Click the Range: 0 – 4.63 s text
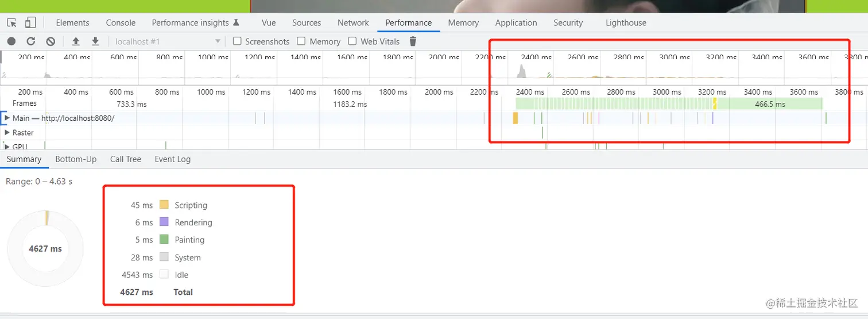Viewport: 868px width, 319px height. (x=39, y=182)
